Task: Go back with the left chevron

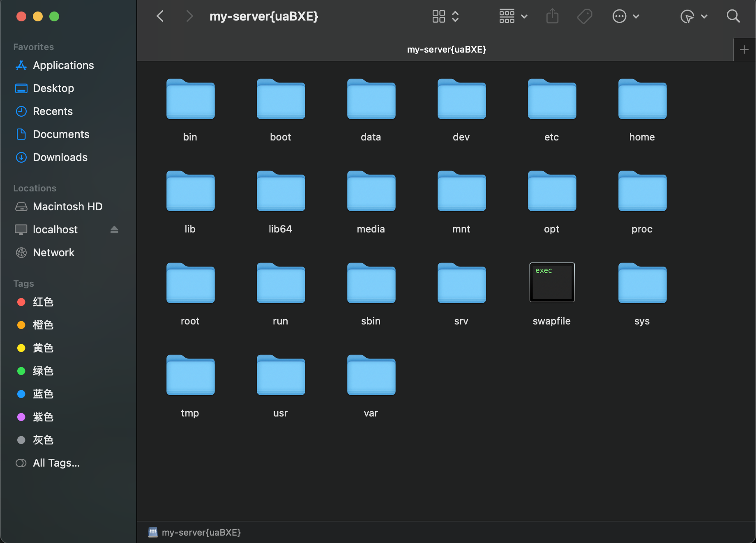Action: [x=160, y=16]
